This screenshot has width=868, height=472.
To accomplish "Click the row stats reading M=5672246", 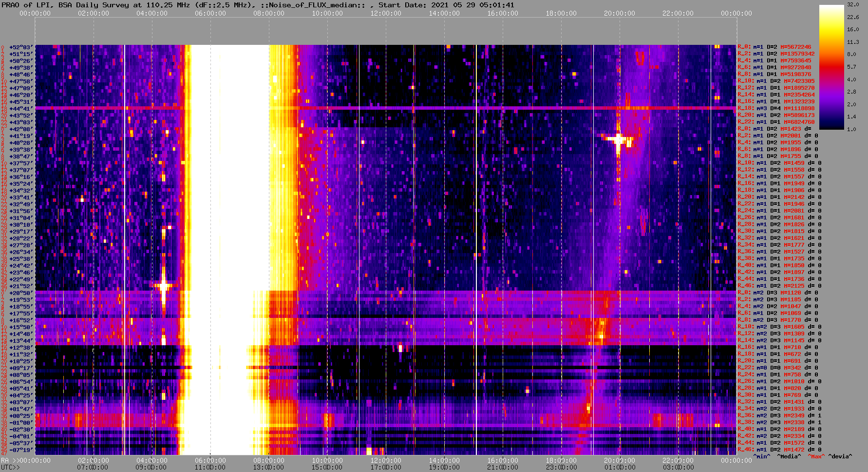I will tap(774, 47).
